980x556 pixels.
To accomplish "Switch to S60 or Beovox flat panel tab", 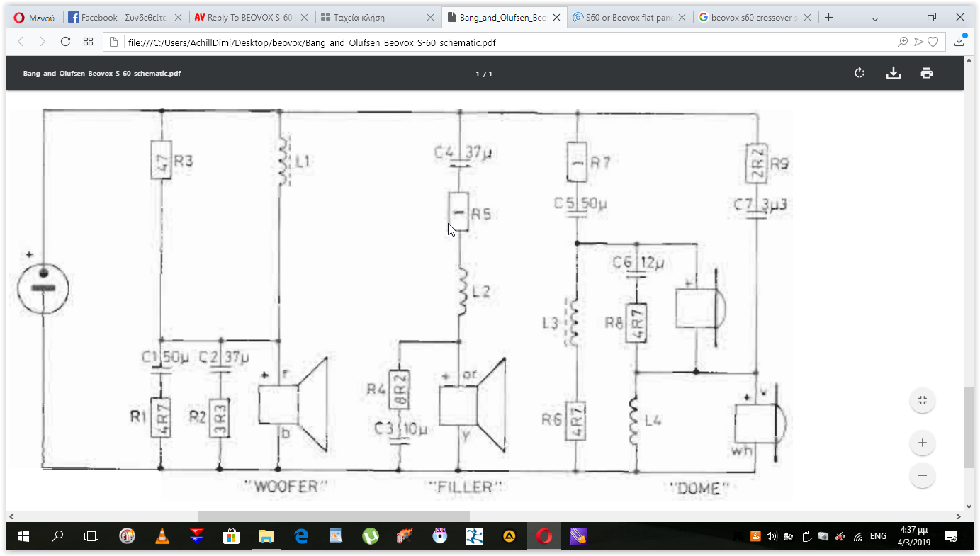I will [630, 18].
